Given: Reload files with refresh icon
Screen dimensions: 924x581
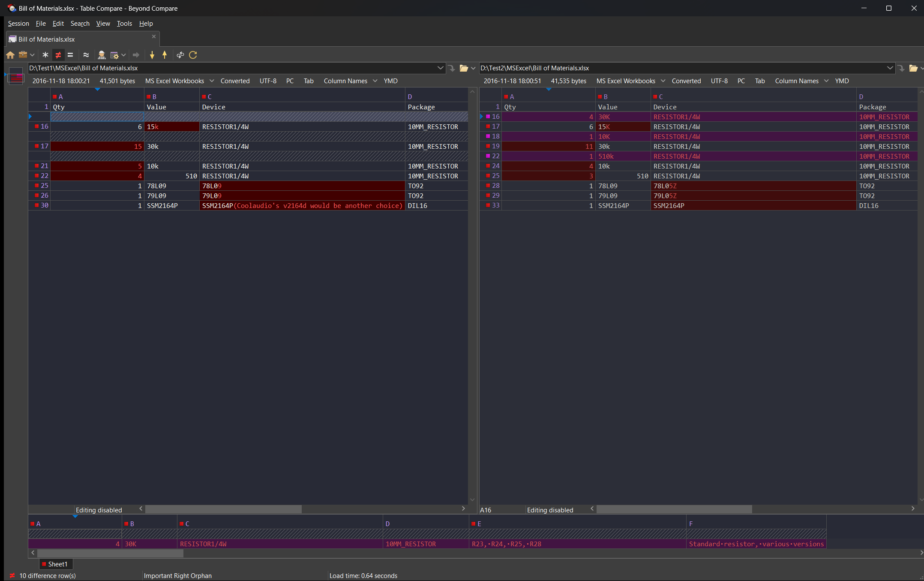Looking at the screenshot, I should (x=193, y=55).
